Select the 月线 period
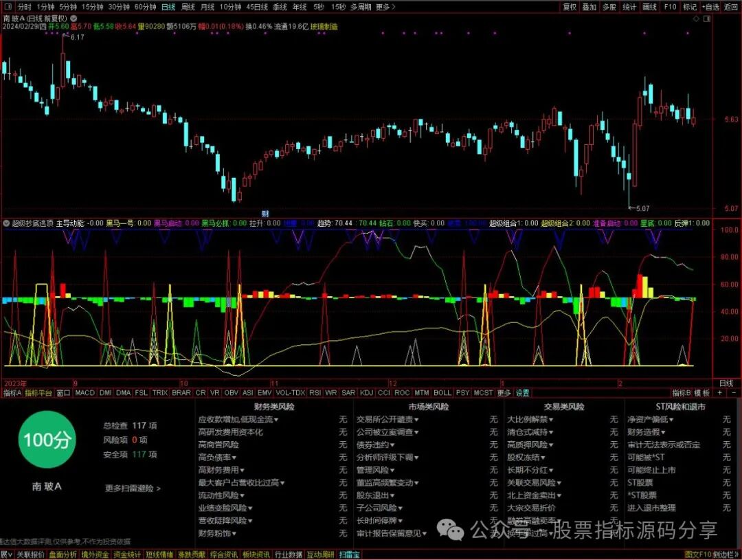The width and height of the screenshot is (742, 560). (x=207, y=7)
